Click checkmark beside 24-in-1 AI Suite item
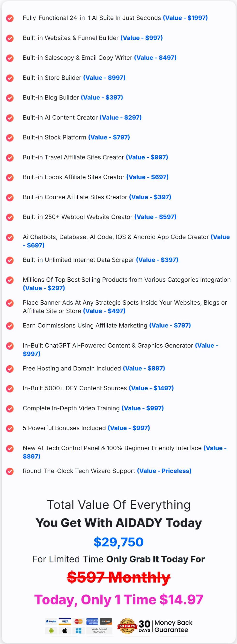This screenshot has width=237, height=644. pyautogui.click(x=10, y=18)
